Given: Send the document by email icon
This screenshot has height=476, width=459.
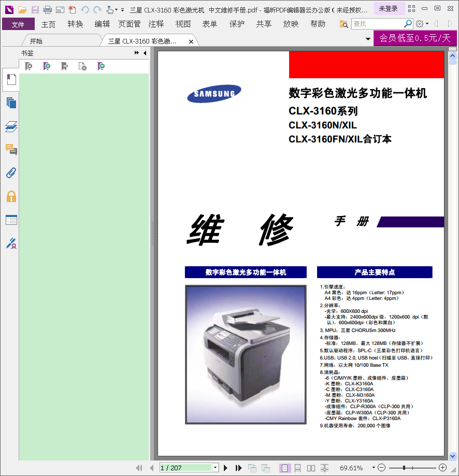Looking at the screenshot, I should tap(60, 10).
